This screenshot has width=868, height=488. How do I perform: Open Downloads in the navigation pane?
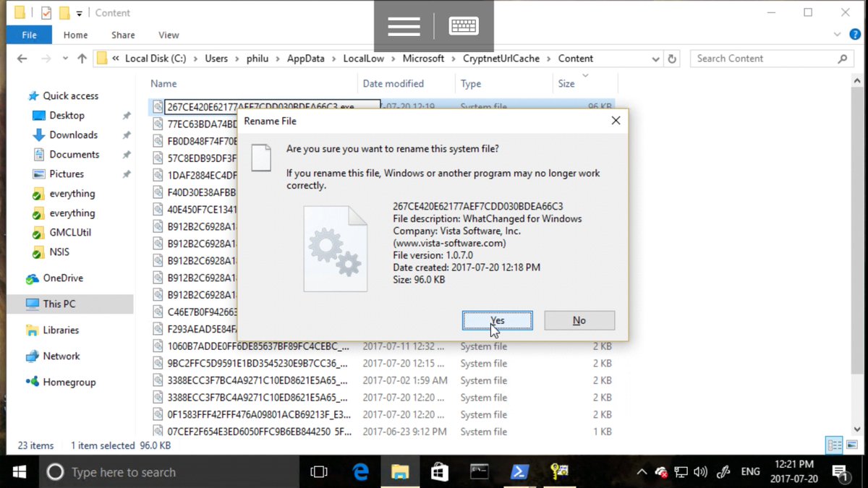pyautogui.click(x=73, y=134)
